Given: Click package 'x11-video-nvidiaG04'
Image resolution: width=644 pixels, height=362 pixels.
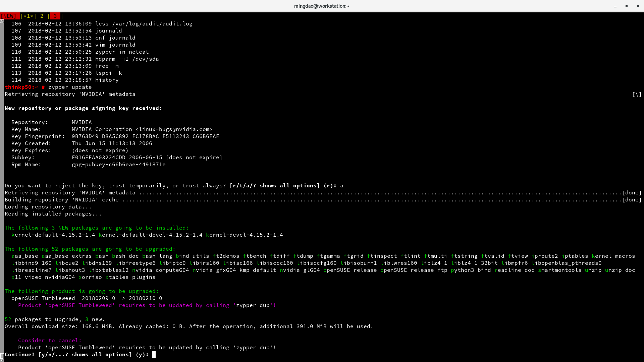Looking at the screenshot, I should point(43,277).
